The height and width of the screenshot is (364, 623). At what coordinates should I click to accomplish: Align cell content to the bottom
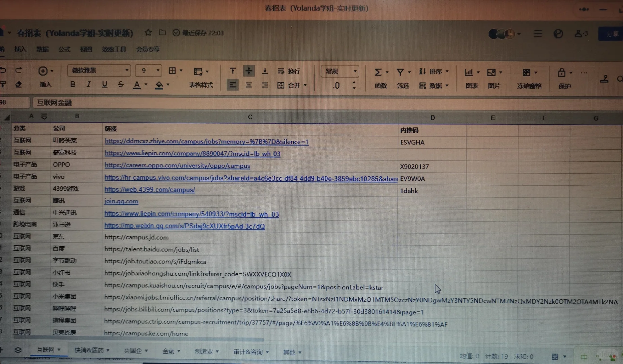265,71
